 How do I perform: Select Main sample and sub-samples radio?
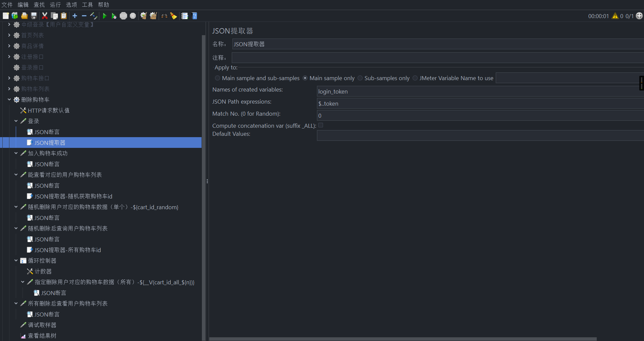(218, 78)
